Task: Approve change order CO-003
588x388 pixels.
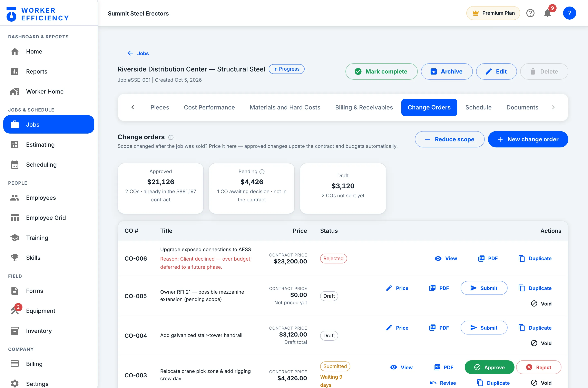Action: (489, 367)
